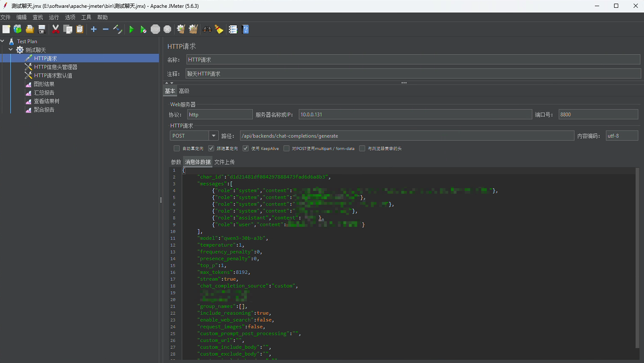This screenshot has width=644, height=363.
Task: Click the Start no pauses icon
Action: pyautogui.click(x=143, y=29)
